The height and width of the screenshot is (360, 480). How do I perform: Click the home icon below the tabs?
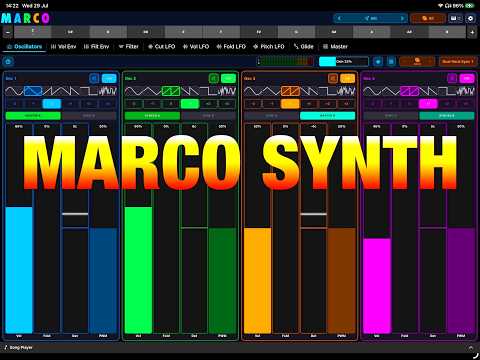click(8, 61)
